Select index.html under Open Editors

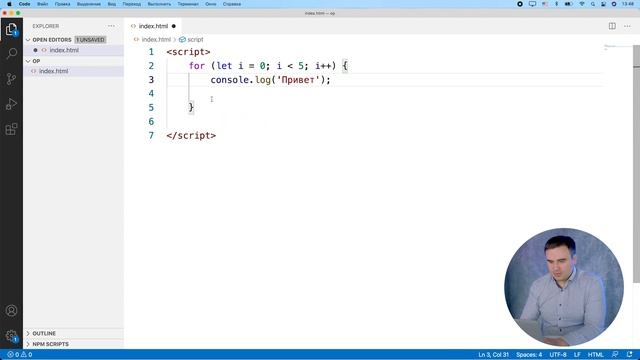click(x=73, y=50)
